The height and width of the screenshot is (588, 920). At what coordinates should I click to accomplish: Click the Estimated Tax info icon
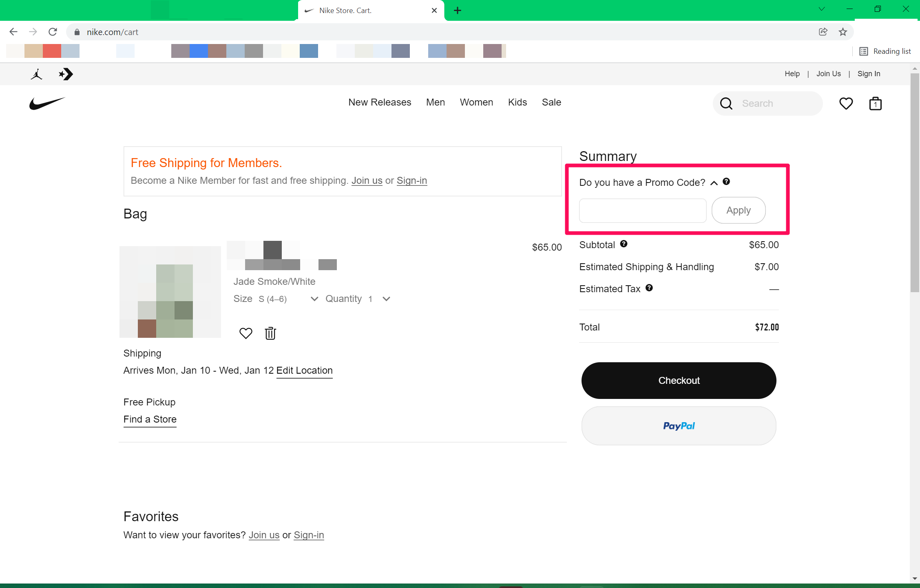coord(649,288)
